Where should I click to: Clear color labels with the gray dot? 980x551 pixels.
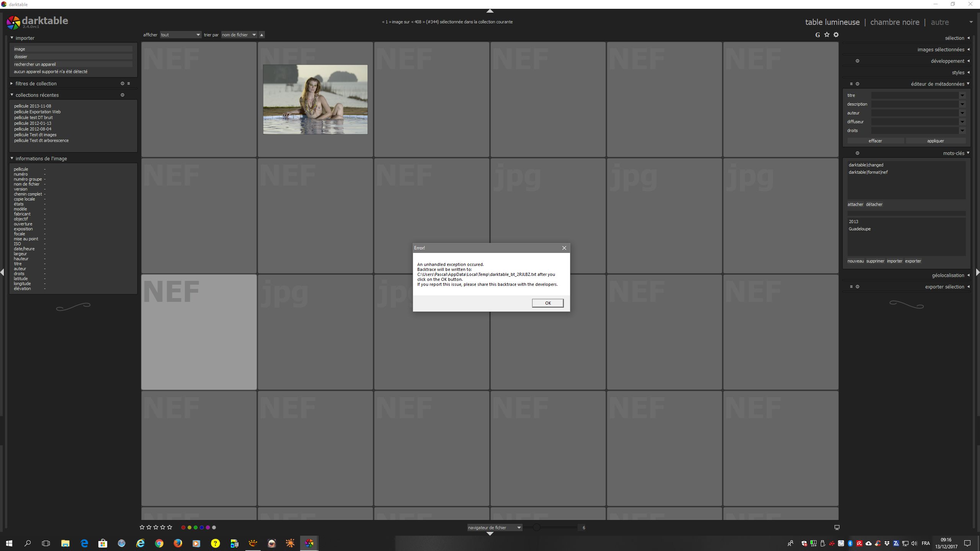[214, 527]
